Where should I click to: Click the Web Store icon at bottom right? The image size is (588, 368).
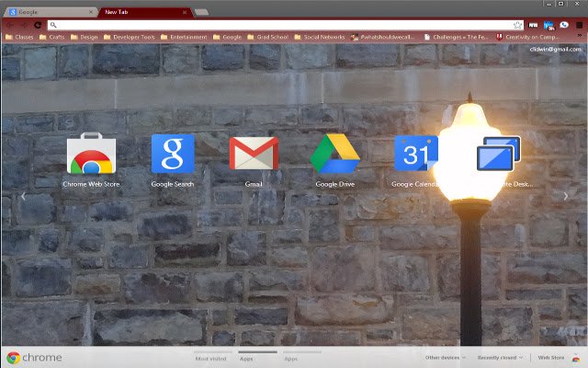pyautogui.click(x=576, y=359)
